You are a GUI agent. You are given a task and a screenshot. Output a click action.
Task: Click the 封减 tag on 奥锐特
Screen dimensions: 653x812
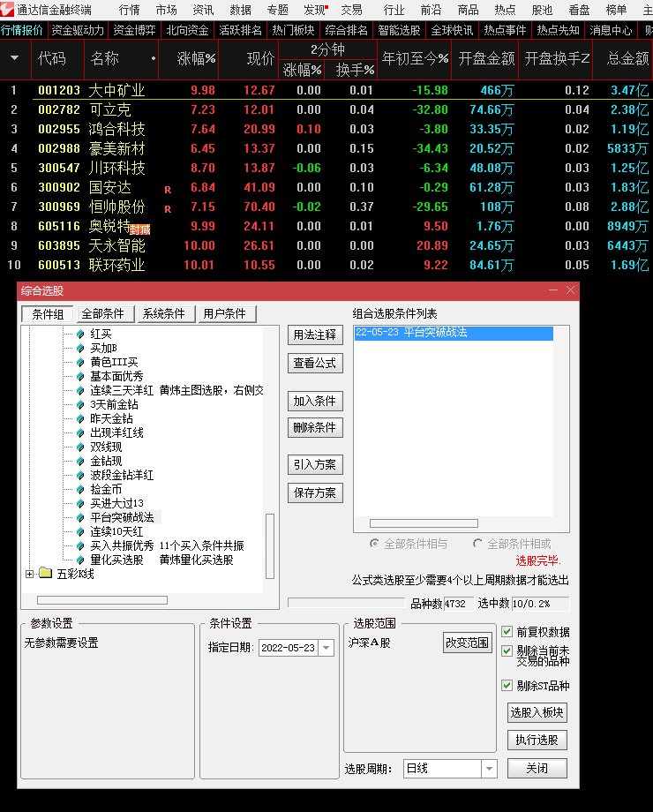pyautogui.click(x=139, y=229)
